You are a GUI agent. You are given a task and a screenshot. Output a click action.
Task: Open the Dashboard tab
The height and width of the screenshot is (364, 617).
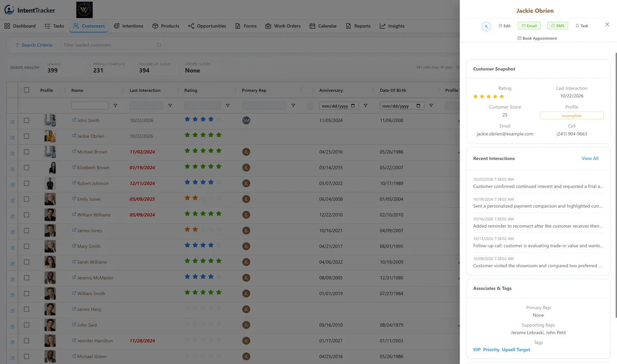[x=20, y=26]
